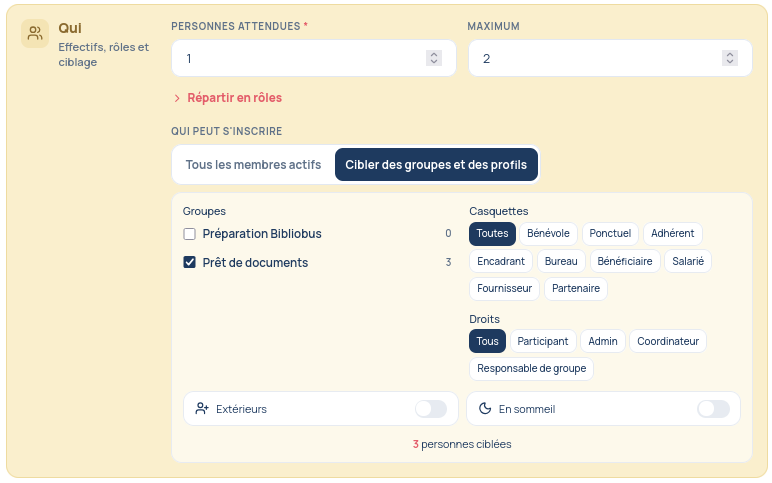The image size is (772, 483).
Task: Choose the Partenaire casquette chip
Action: tap(576, 289)
